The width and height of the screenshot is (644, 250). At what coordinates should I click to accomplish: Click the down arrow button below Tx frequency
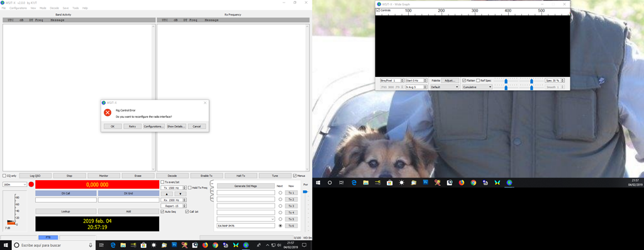180,194
